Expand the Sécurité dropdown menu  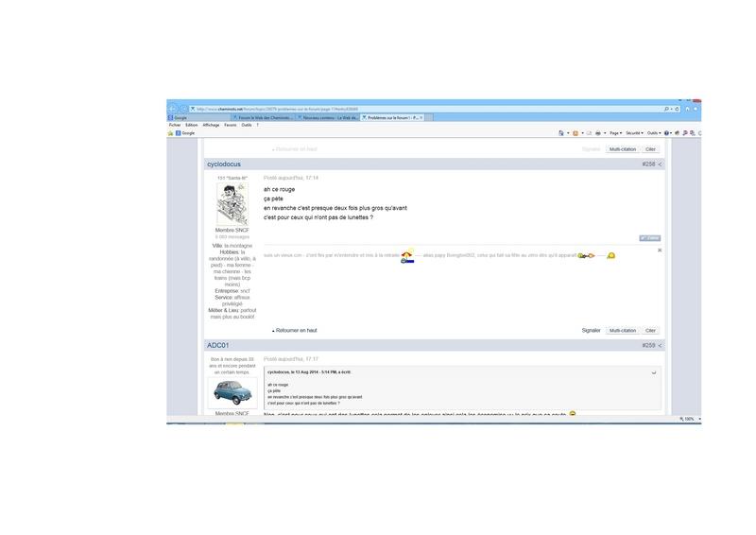(x=634, y=133)
